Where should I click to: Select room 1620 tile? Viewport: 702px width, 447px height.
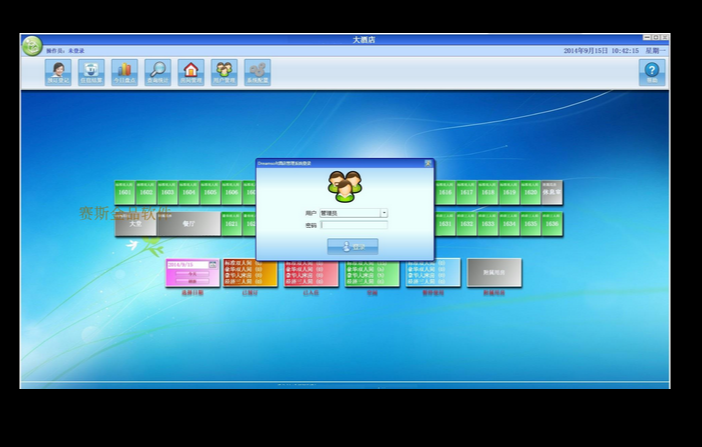click(531, 193)
